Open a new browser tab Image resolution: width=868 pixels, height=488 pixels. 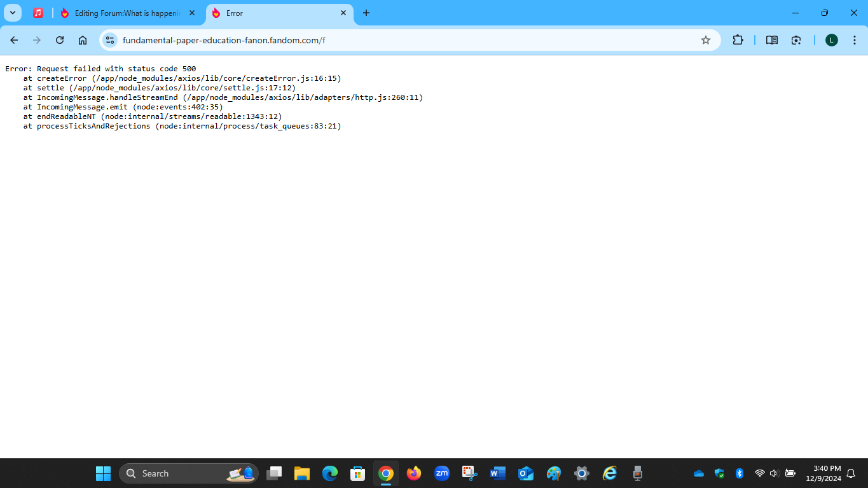pos(366,13)
